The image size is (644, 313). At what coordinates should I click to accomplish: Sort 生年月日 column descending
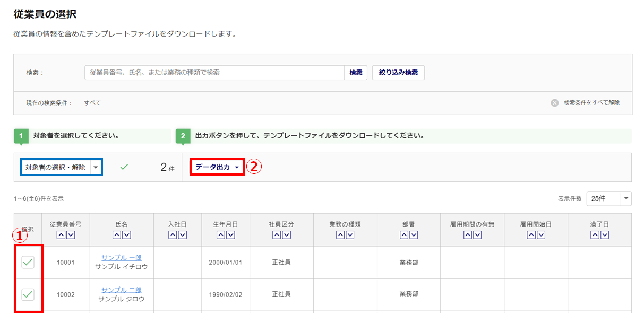(230, 235)
